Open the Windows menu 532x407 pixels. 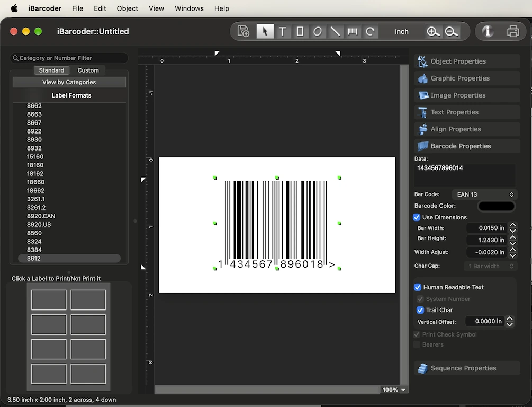[x=189, y=8]
